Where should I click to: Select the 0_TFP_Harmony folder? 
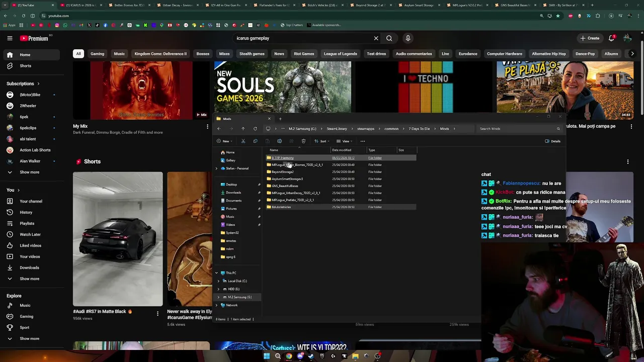341,158
